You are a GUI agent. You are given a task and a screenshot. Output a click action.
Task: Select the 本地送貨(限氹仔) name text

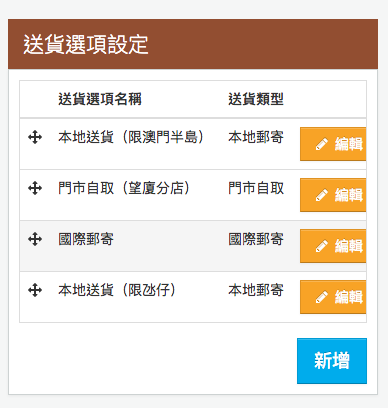[117, 290]
